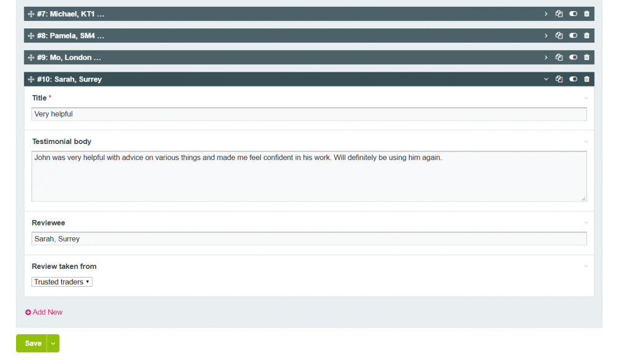Toggle #10 Sarah, Surrey on or off
The image size is (618, 364).
tap(573, 79)
